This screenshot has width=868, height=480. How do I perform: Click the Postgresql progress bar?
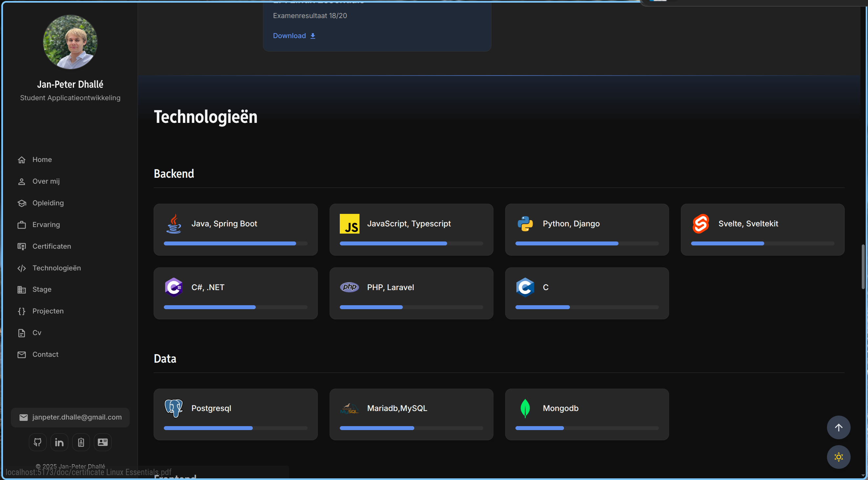coord(235,428)
